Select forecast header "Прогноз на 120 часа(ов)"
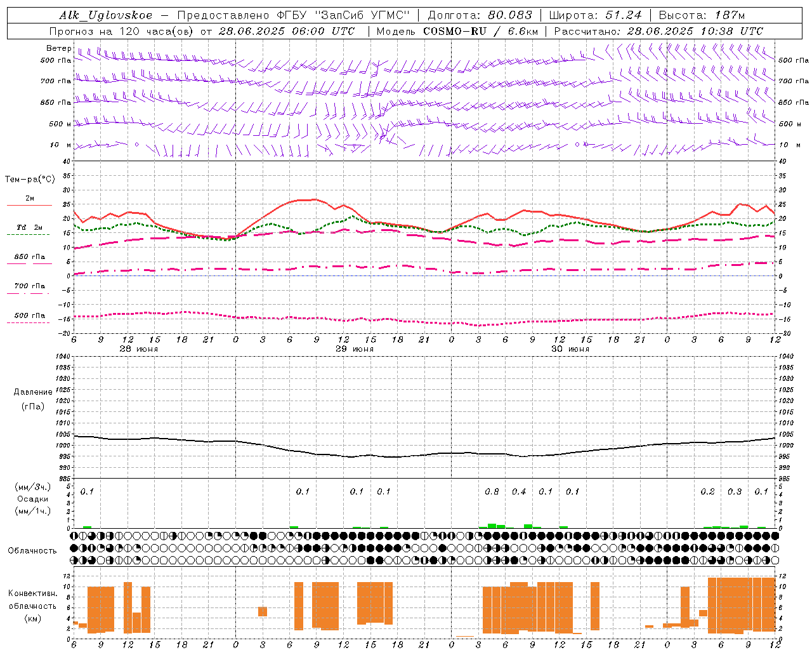 point(122,31)
